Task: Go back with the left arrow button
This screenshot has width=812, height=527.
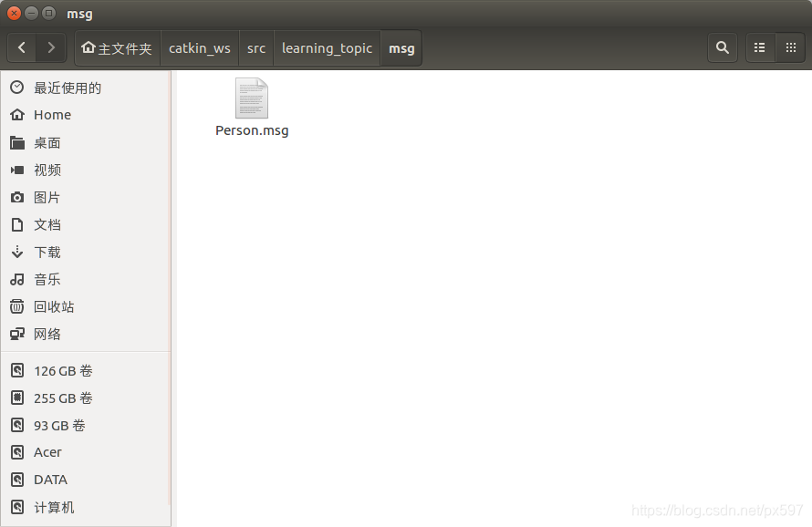Action: coord(22,48)
